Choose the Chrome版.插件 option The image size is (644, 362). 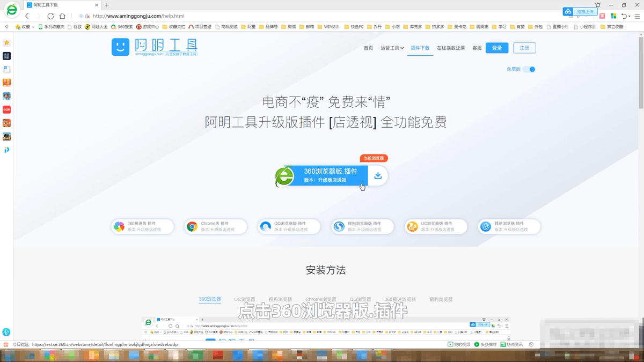(216, 227)
